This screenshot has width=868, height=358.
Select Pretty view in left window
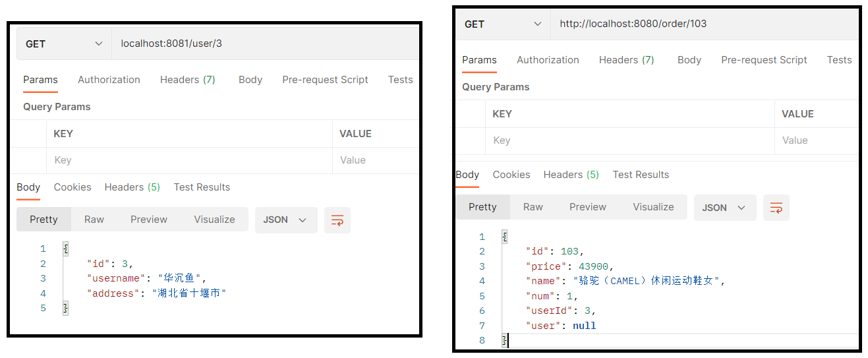coord(44,220)
